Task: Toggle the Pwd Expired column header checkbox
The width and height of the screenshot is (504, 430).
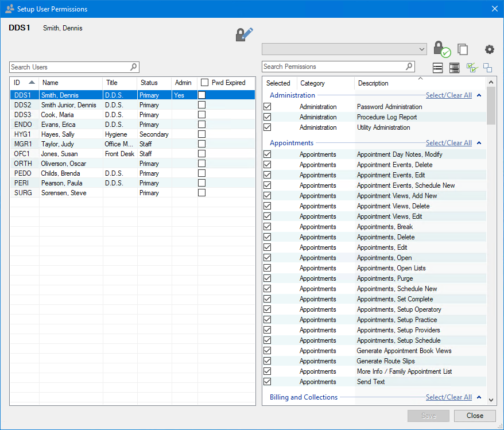Action: click(x=204, y=83)
